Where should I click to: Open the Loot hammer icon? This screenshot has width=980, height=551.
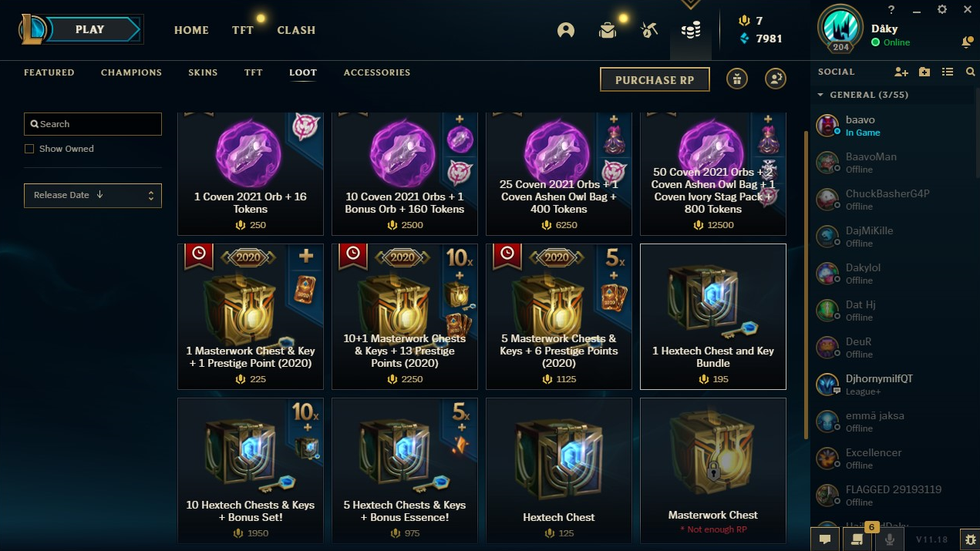coord(649,30)
